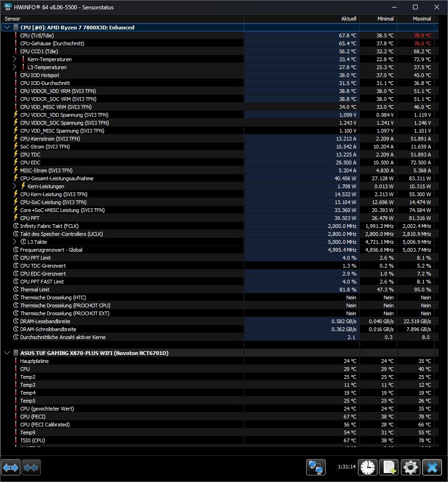Click the Maximal column header
Screen dimensions: 448x482
tap(416, 19)
